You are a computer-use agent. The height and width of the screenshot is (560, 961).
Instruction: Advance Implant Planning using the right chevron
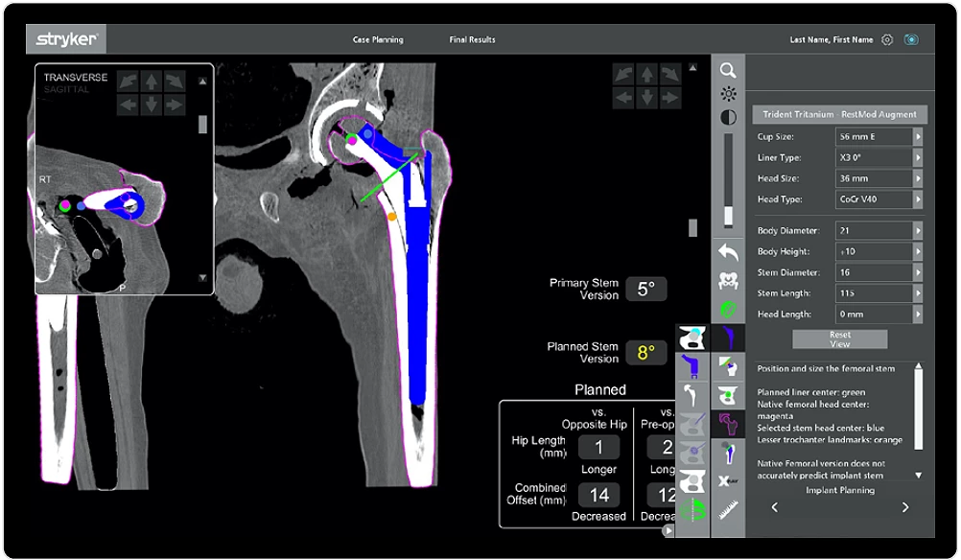click(904, 508)
